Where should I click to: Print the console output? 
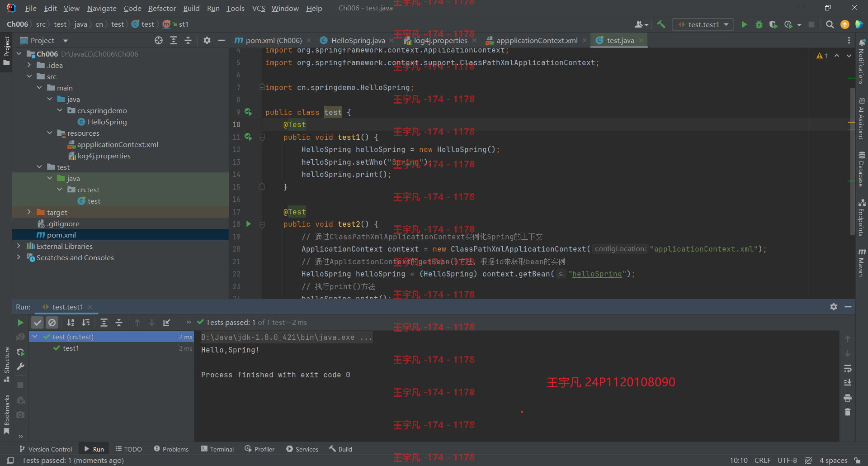(848, 398)
